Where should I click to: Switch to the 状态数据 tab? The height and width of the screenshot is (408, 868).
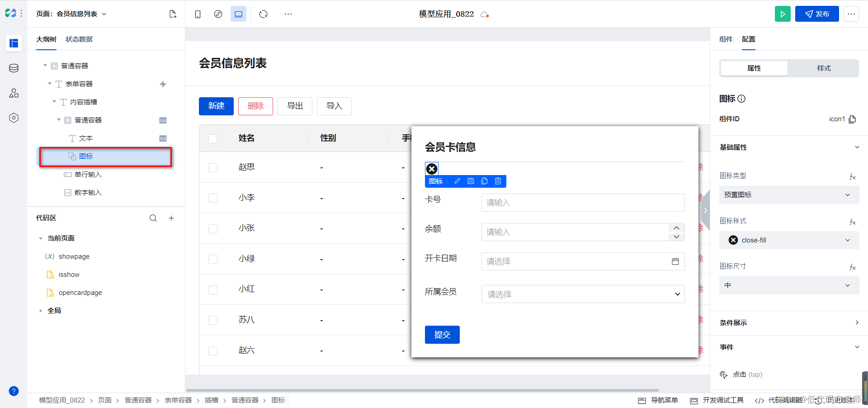point(79,39)
